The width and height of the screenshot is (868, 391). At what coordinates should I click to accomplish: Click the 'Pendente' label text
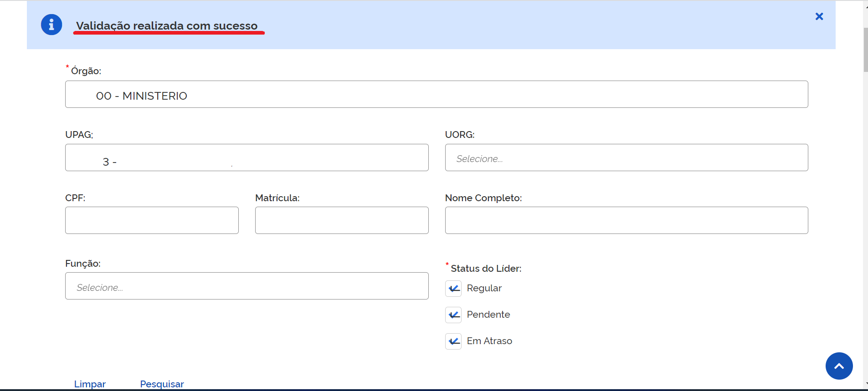pos(488,315)
